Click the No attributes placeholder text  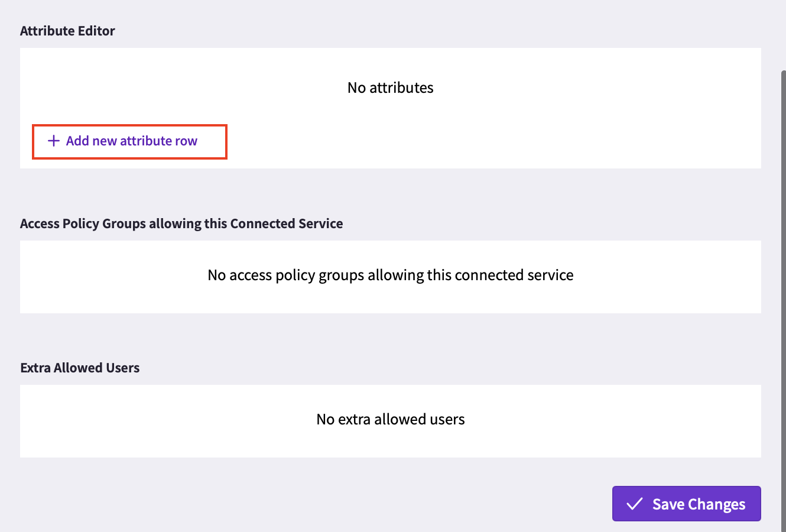pyautogui.click(x=390, y=87)
